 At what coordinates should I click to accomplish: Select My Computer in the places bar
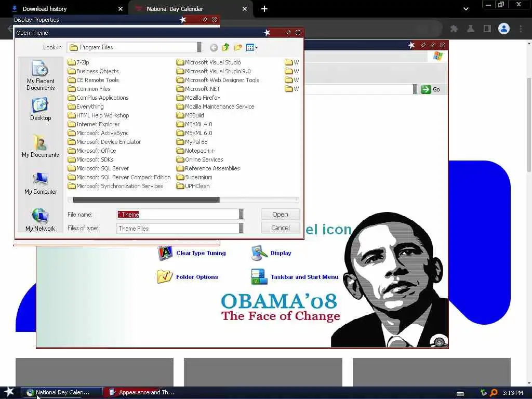click(x=41, y=183)
